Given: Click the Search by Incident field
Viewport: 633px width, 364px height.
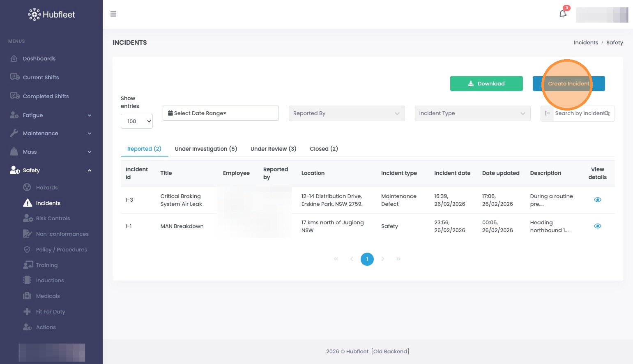Looking at the screenshot, I should [582, 113].
